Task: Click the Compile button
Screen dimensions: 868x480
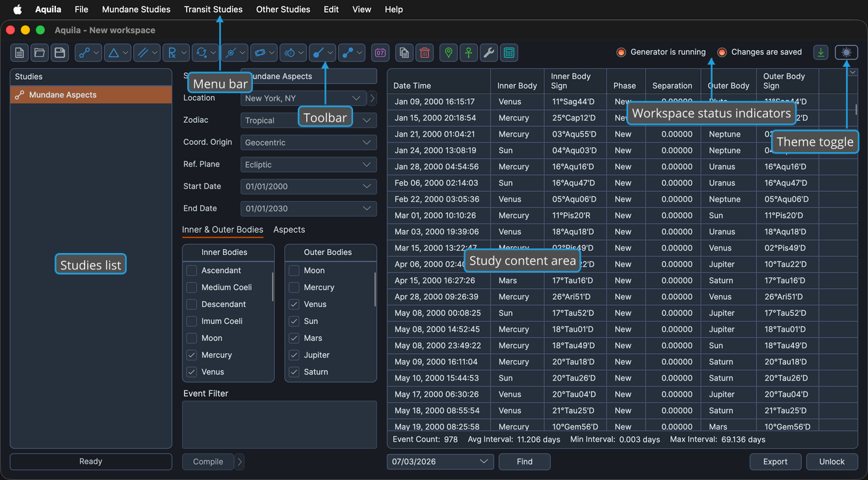Action: (x=208, y=462)
